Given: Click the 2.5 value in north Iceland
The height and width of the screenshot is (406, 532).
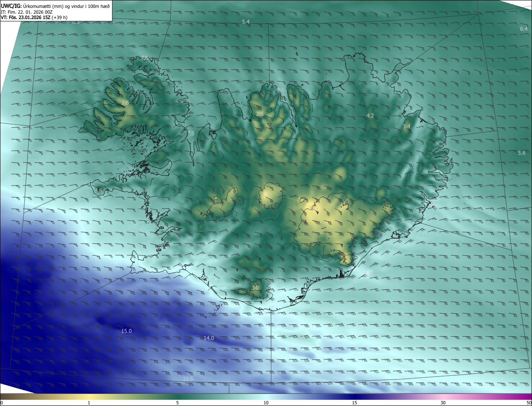Looking at the screenshot, I should click(260, 114).
